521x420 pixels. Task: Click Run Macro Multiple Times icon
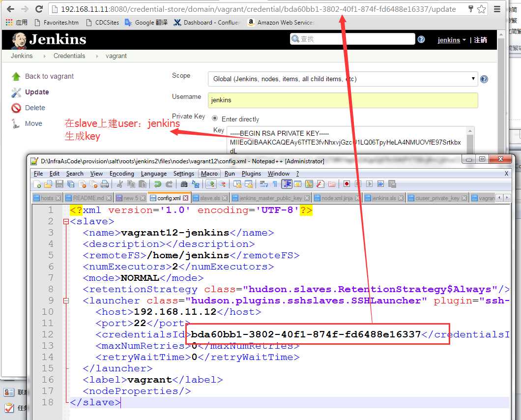(x=380, y=184)
